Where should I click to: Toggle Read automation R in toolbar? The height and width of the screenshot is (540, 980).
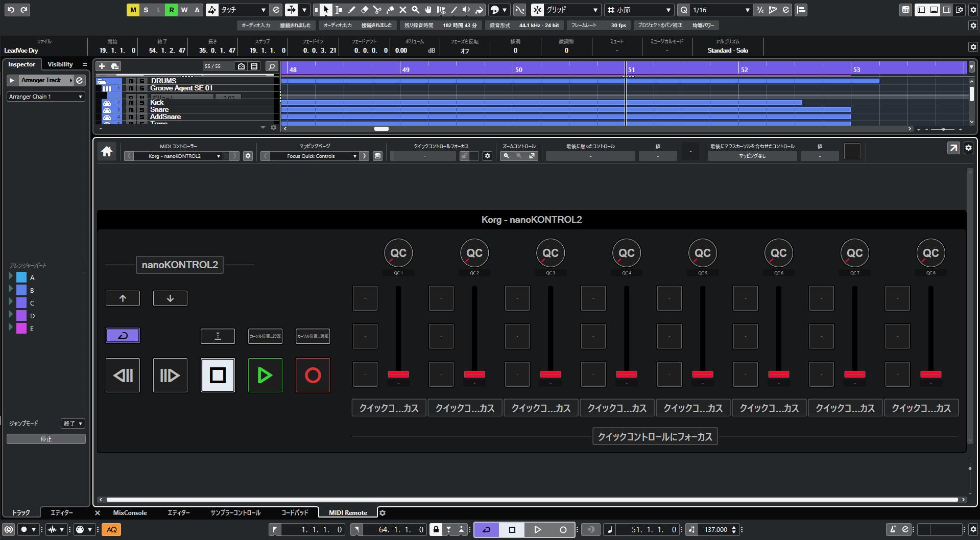[x=172, y=10]
